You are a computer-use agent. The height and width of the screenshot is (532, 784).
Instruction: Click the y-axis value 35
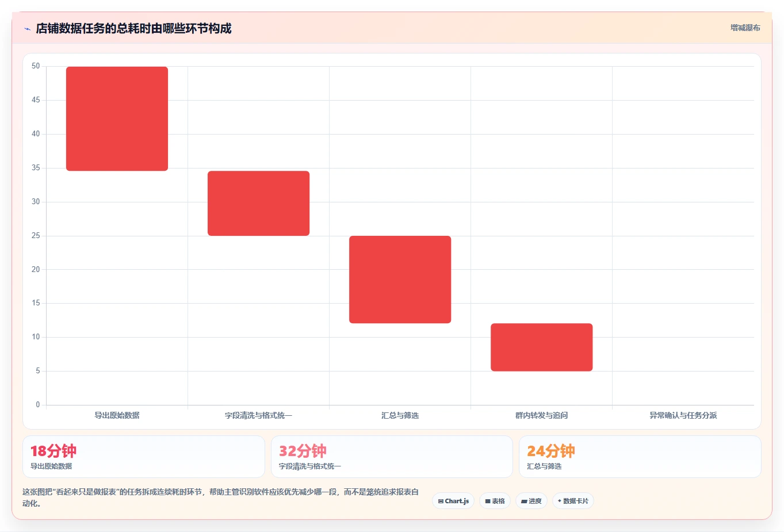point(36,168)
